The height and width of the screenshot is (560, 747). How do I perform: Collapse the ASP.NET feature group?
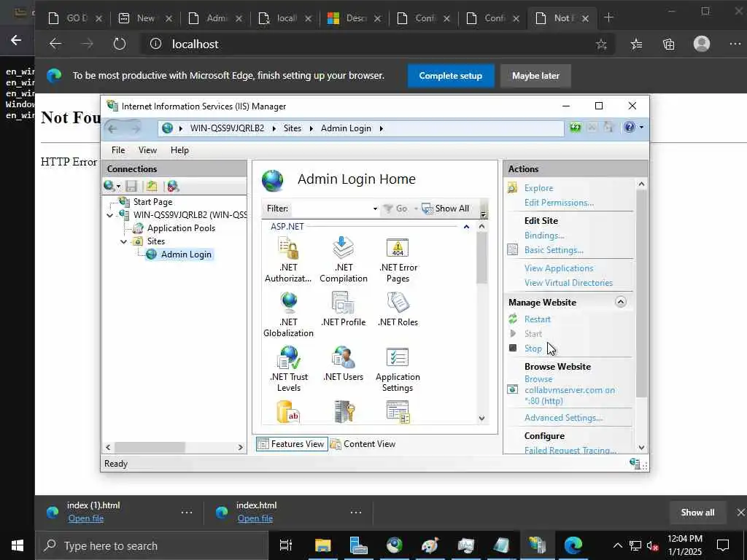coord(466,227)
